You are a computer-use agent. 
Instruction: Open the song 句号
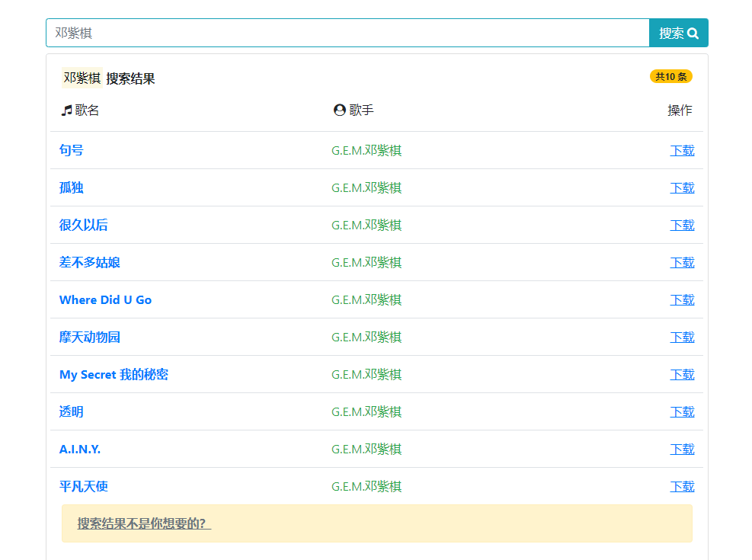pyautogui.click(x=72, y=150)
